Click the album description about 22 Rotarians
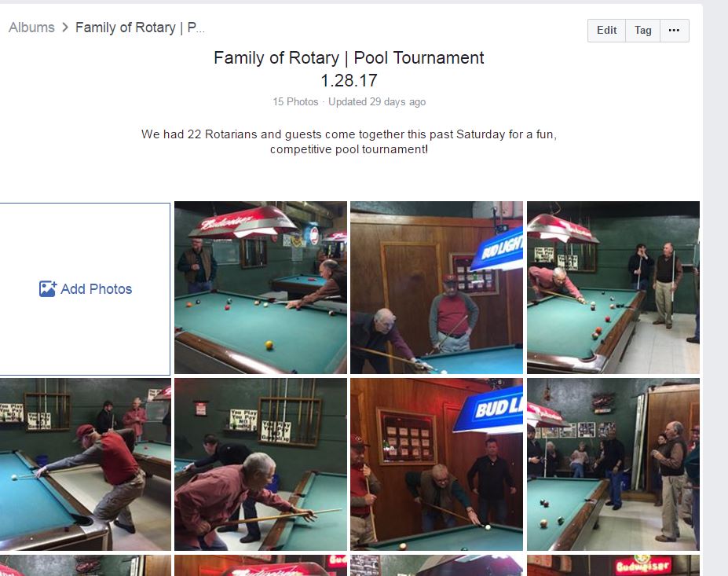The width and height of the screenshot is (728, 576). pos(349,141)
